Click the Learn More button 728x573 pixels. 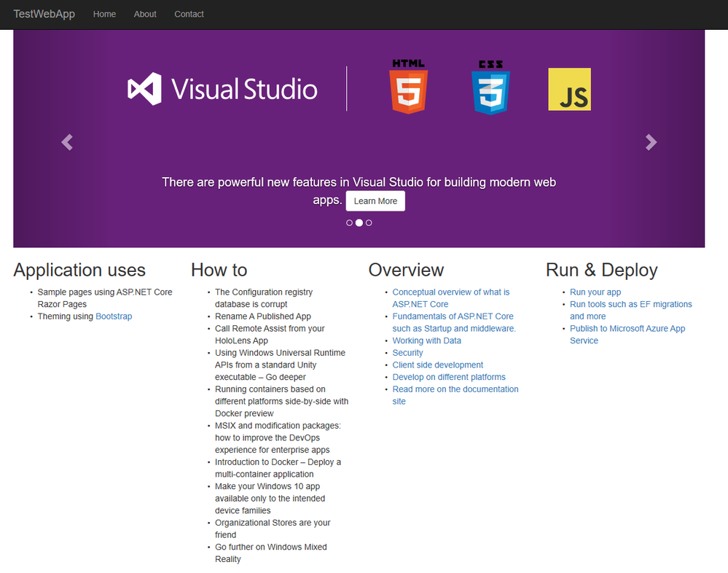tap(375, 201)
